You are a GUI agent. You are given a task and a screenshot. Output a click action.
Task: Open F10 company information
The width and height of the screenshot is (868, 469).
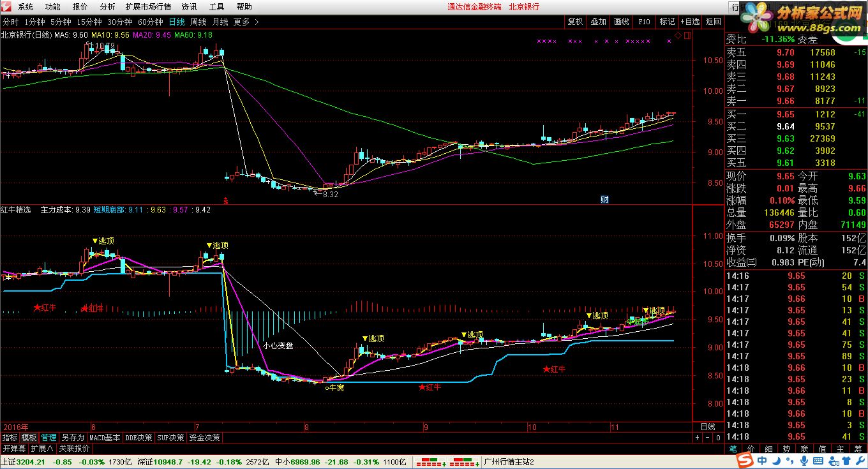[x=644, y=22]
